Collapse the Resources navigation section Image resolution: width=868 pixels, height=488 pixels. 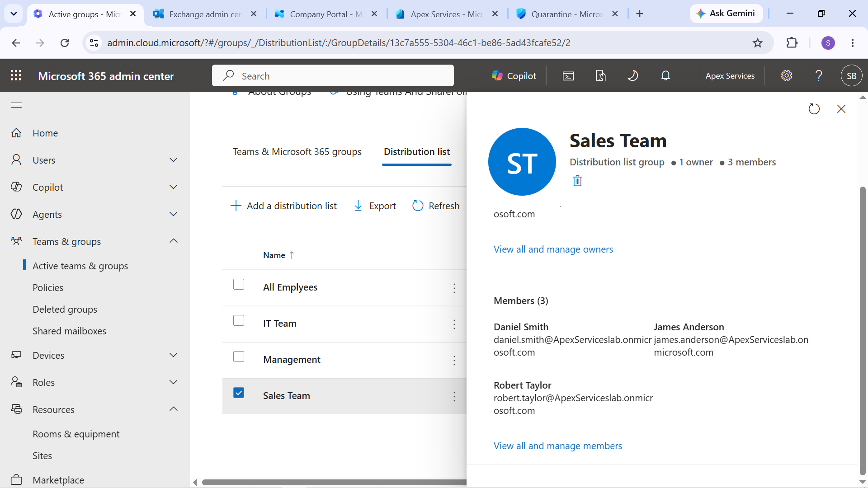173,409
